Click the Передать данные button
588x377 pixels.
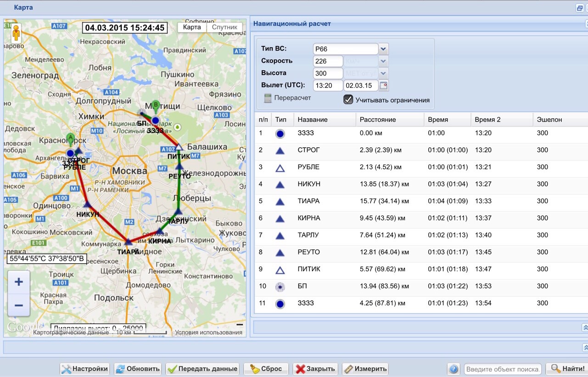(x=203, y=369)
